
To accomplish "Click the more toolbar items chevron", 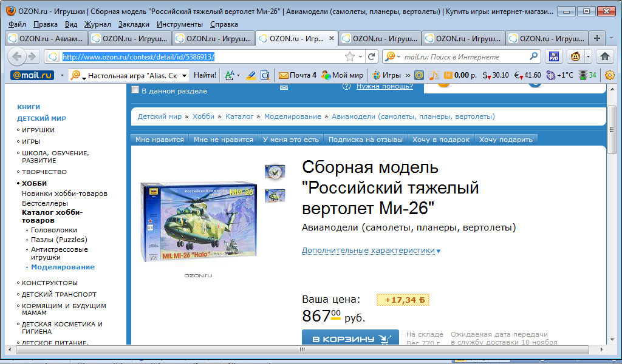I will tap(408, 75).
